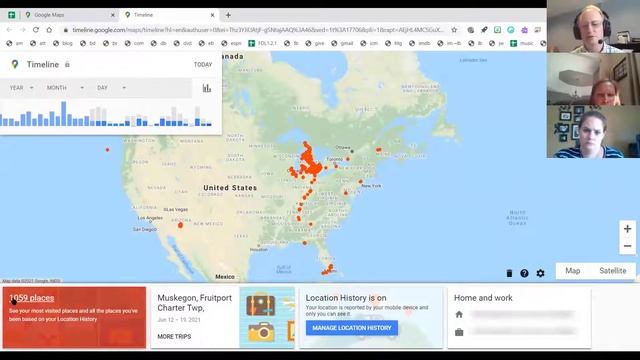Select the Timeline browser tab
640x360 pixels.
tap(169, 15)
